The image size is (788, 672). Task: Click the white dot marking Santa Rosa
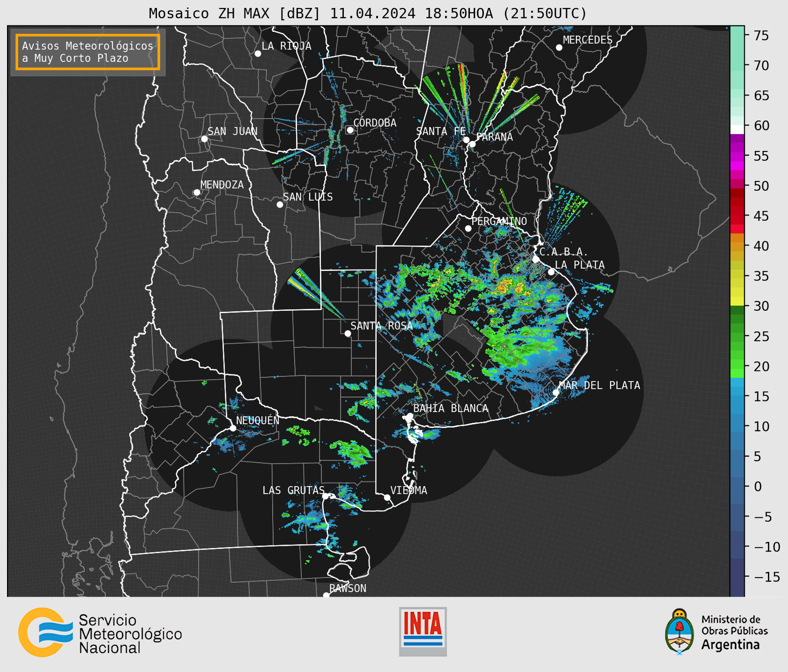coord(348,333)
